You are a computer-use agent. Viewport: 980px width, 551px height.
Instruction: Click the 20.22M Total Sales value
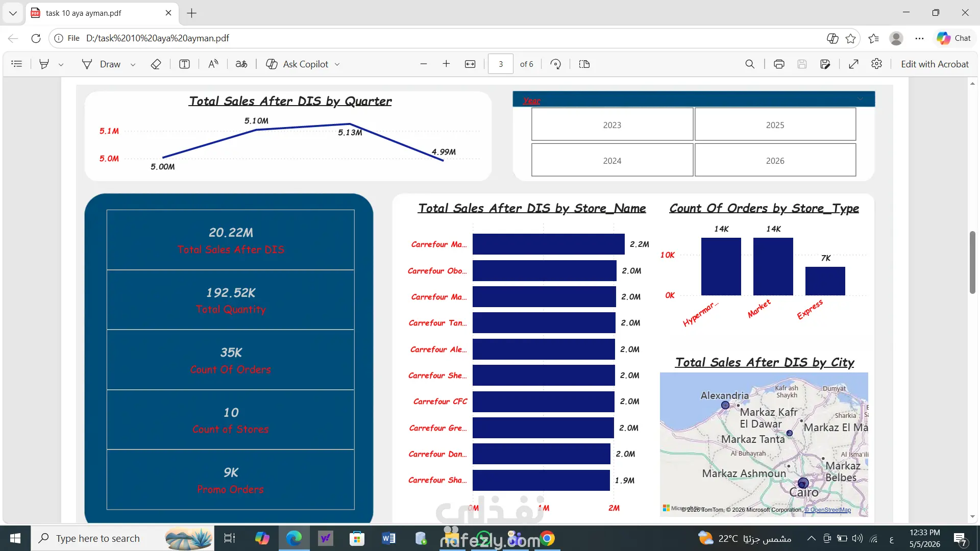point(231,233)
